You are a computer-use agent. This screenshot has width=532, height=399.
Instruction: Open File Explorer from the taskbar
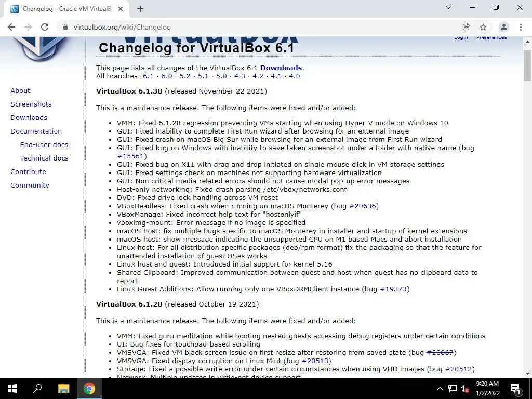[63, 389]
